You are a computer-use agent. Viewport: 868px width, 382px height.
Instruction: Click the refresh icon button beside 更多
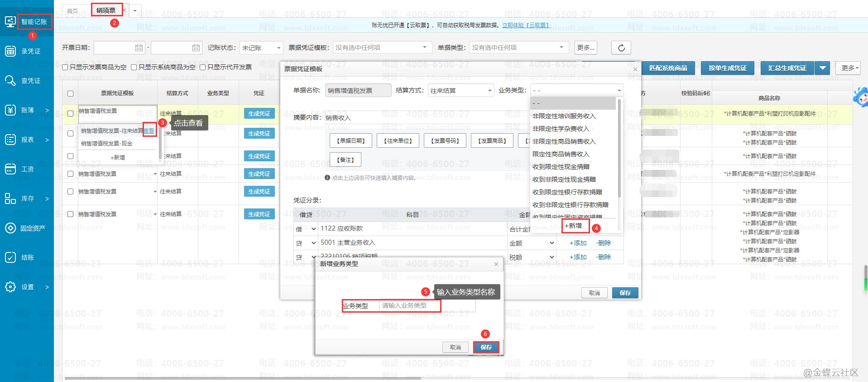pyautogui.click(x=621, y=48)
